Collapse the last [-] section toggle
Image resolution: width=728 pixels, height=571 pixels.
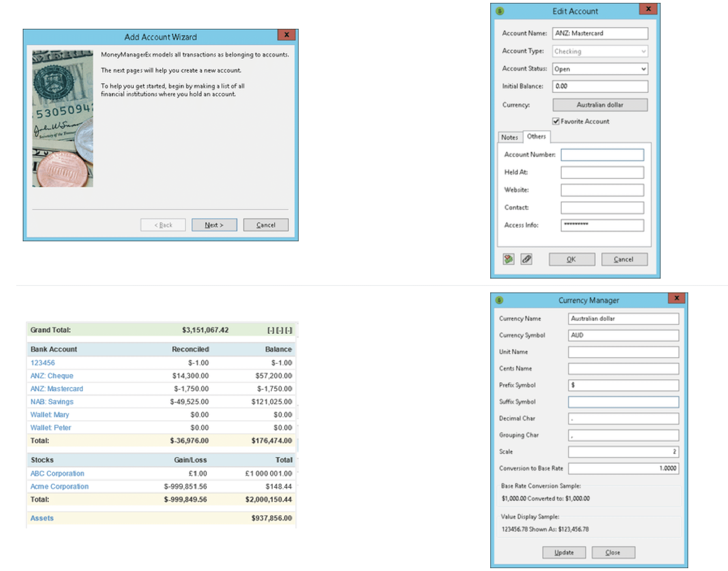(x=289, y=331)
